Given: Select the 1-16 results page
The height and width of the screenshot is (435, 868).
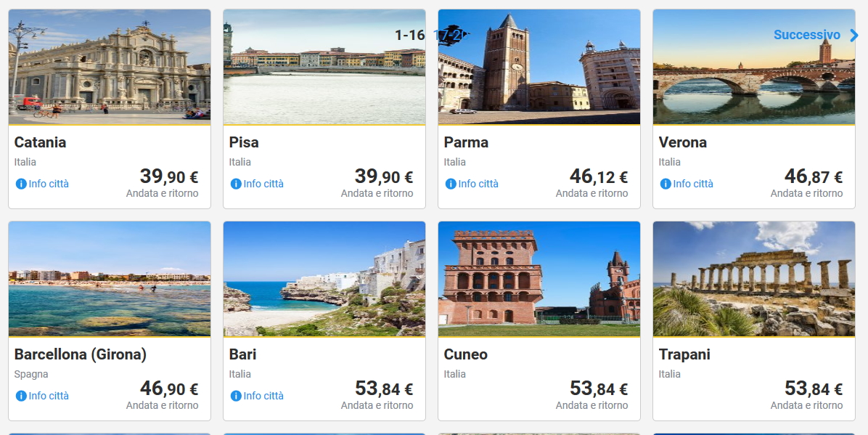Looking at the screenshot, I should tap(409, 35).
